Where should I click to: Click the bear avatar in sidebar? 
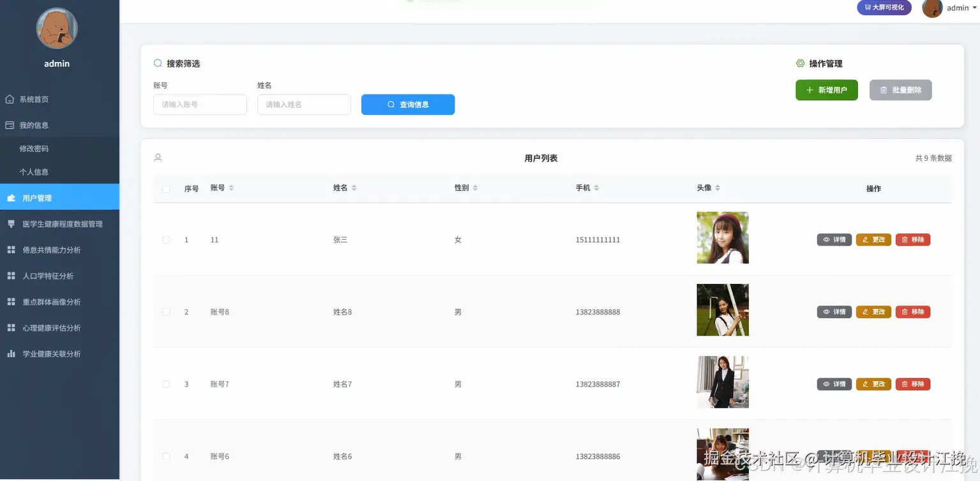click(x=57, y=29)
